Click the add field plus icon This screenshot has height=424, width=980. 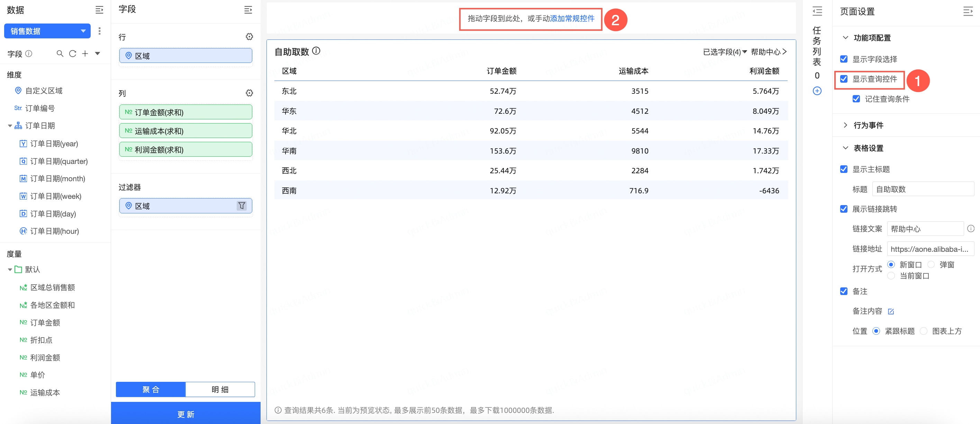(x=85, y=54)
